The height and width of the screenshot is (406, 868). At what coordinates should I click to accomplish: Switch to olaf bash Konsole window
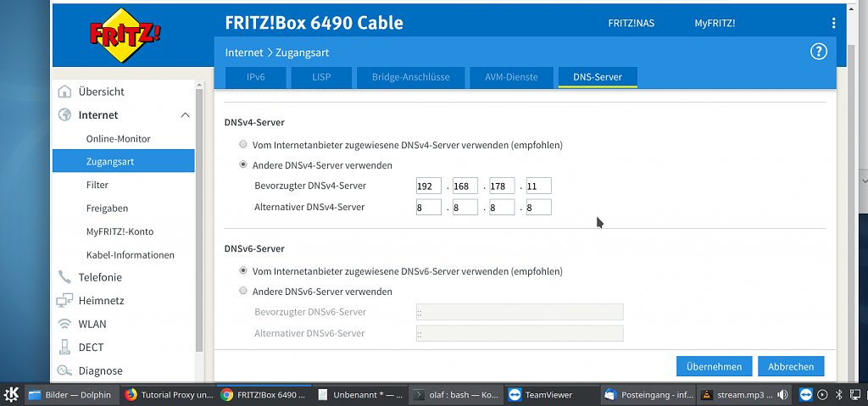coord(456,395)
